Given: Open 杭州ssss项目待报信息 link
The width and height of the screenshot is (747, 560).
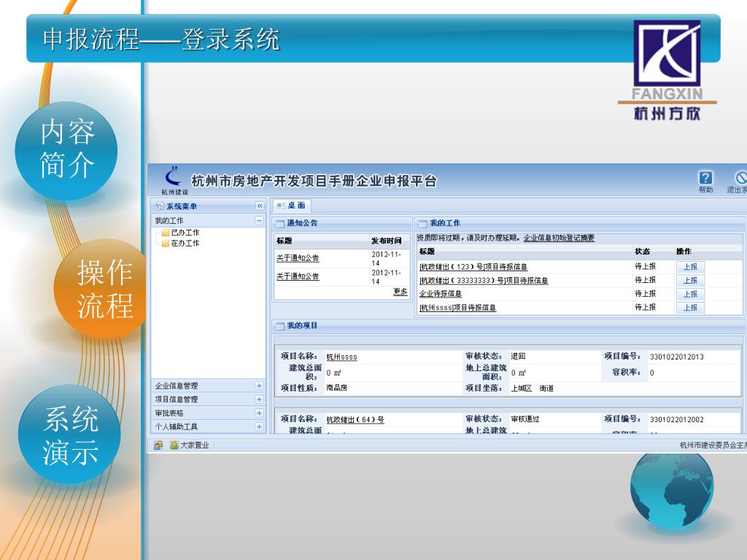Looking at the screenshot, I should tap(457, 308).
